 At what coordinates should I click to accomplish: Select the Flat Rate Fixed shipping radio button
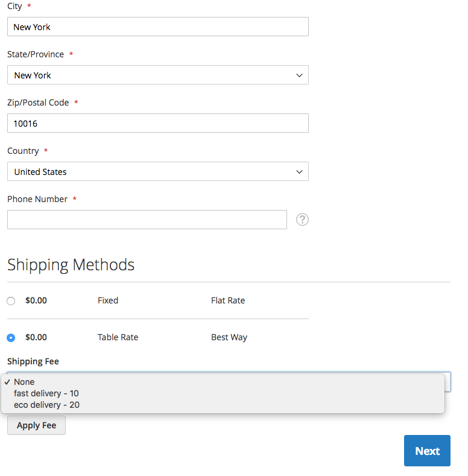click(11, 301)
